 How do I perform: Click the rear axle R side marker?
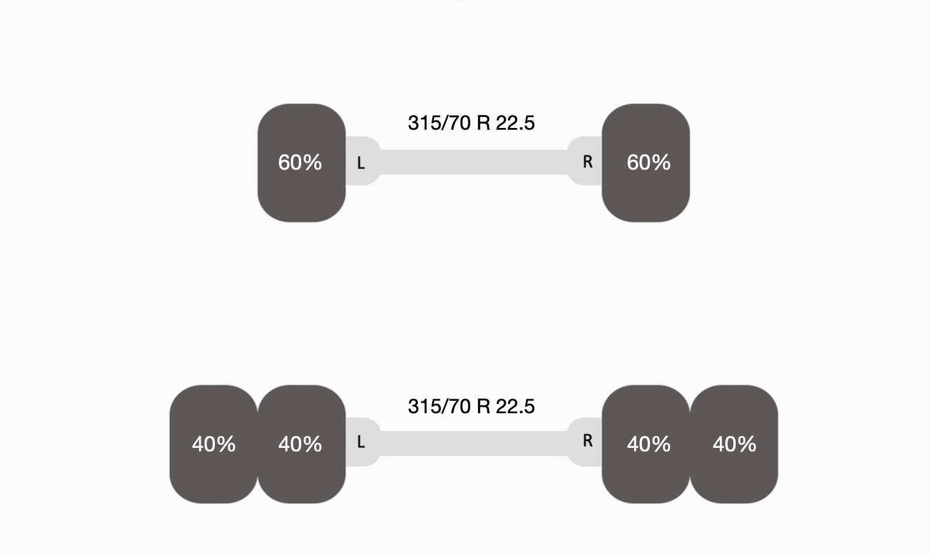587,441
